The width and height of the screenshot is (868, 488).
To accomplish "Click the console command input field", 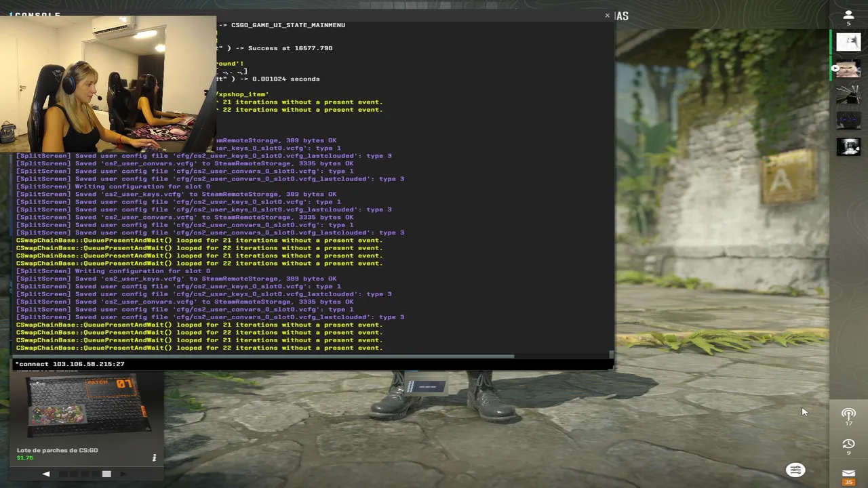I will point(313,364).
